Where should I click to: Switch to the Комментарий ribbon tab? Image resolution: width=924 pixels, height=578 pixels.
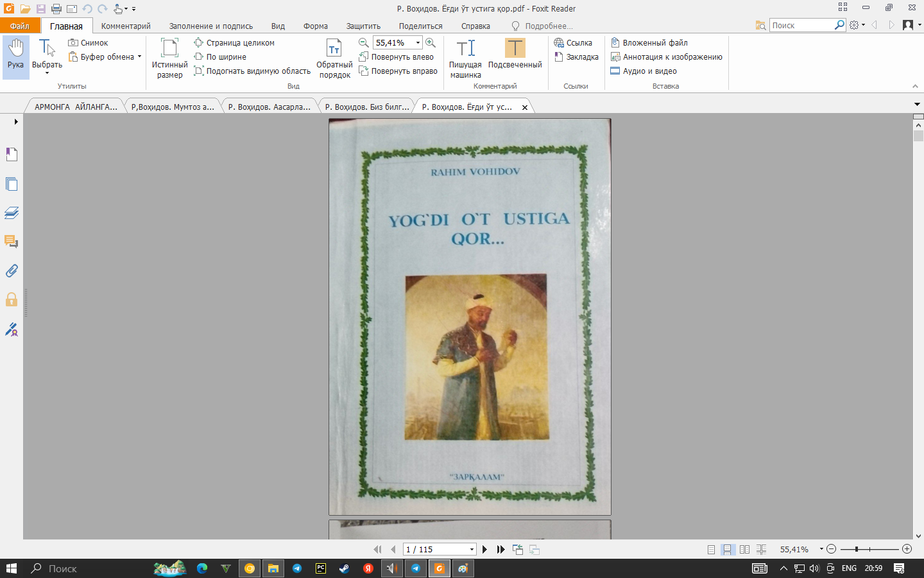coord(126,26)
